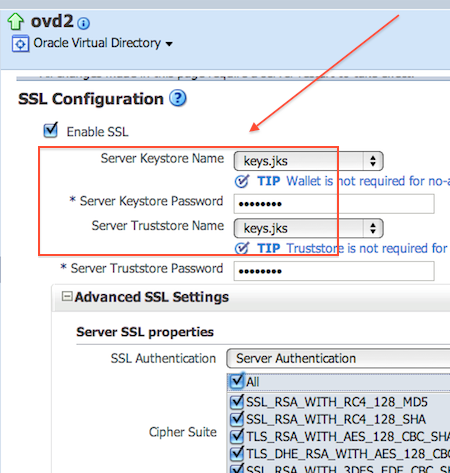
Task: Click the Server Truststore Password field
Action: (x=334, y=271)
